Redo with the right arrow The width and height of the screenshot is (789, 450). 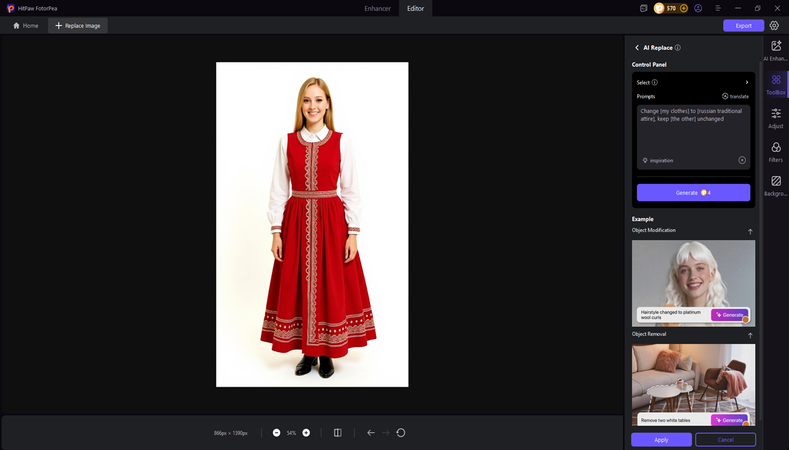tap(385, 433)
